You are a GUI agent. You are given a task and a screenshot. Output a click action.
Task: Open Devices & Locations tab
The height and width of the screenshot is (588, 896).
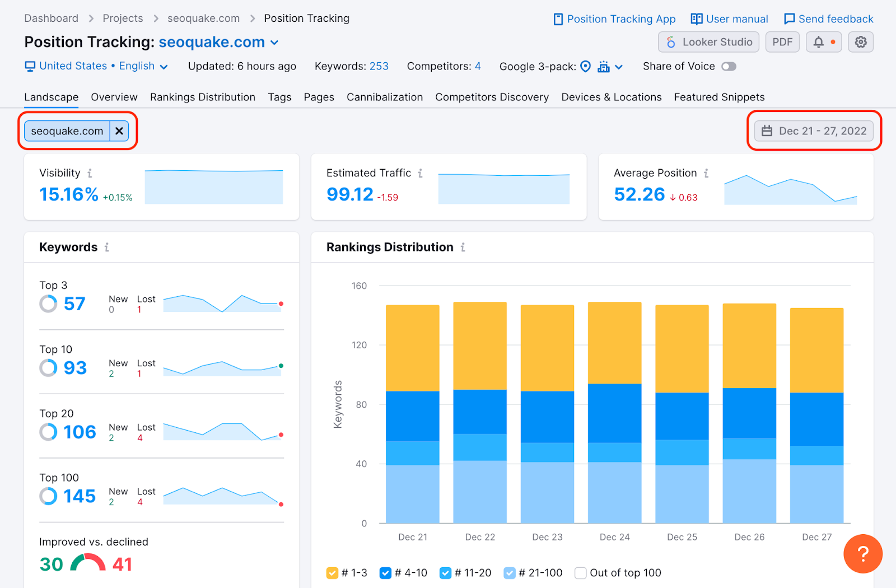click(x=612, y=97)
